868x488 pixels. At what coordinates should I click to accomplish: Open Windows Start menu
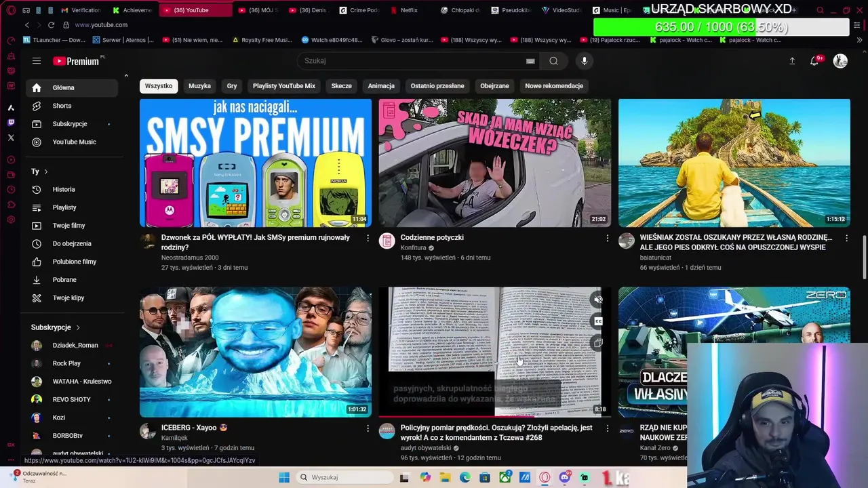pos(284,477)
